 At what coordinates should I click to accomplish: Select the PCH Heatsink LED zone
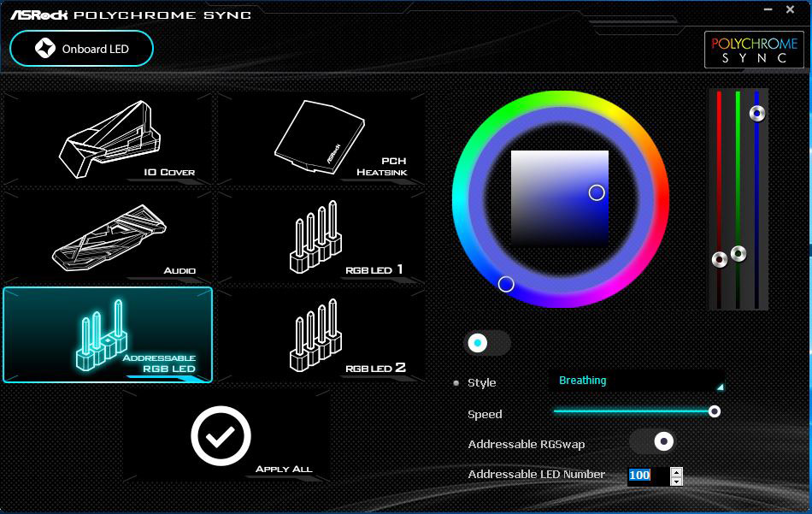click(x=321, y=139)
